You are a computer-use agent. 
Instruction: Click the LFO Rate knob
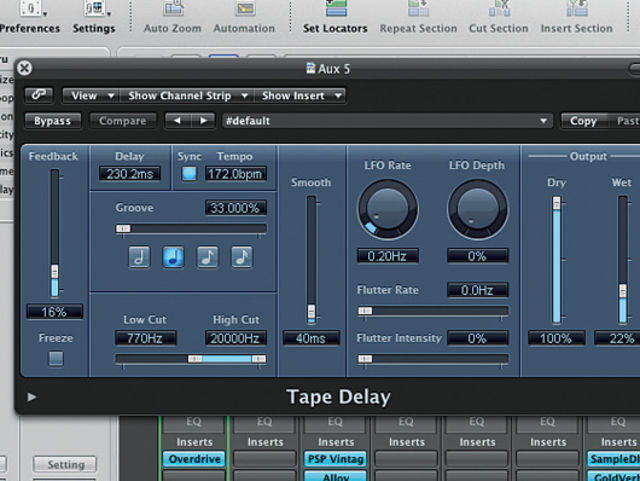[x=388, y=209]
